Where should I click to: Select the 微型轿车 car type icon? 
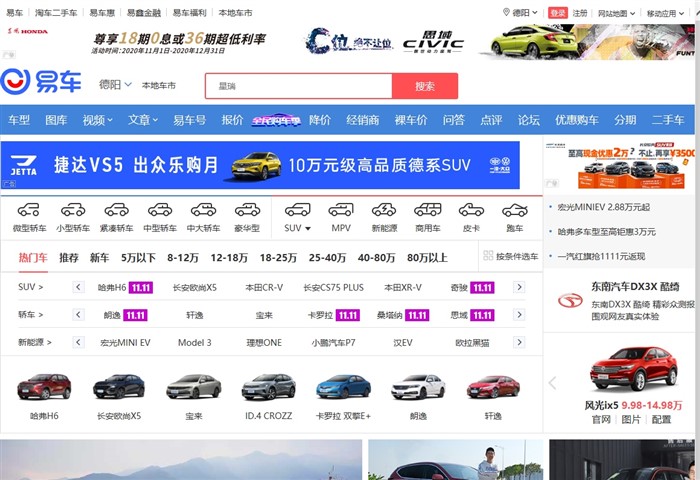(x=29, y=209)
